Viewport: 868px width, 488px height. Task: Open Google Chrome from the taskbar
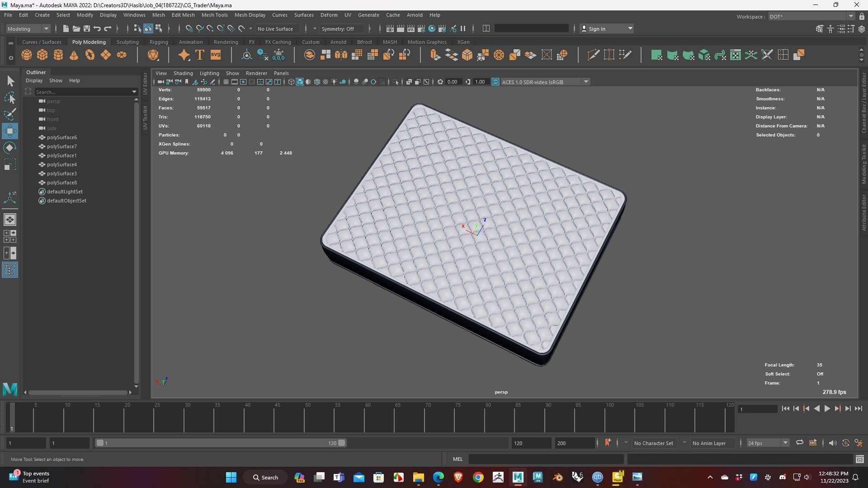tap(478, 477)
